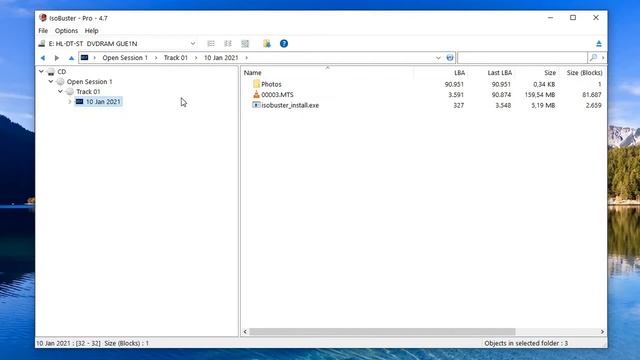This screenshot has height=360, width=640.
Task: Go forward with the right arrow
Action: tap(57, 58)
